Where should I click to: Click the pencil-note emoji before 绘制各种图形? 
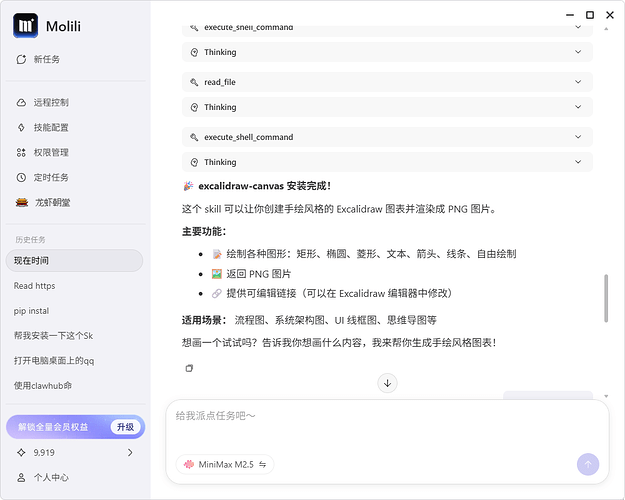216,254
